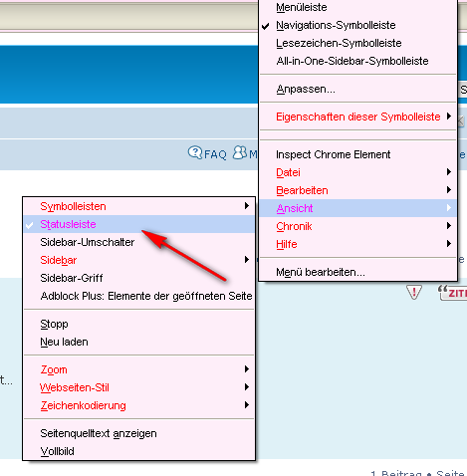Choose Menü bearbeiten... at menu bottom

point(357,272)
